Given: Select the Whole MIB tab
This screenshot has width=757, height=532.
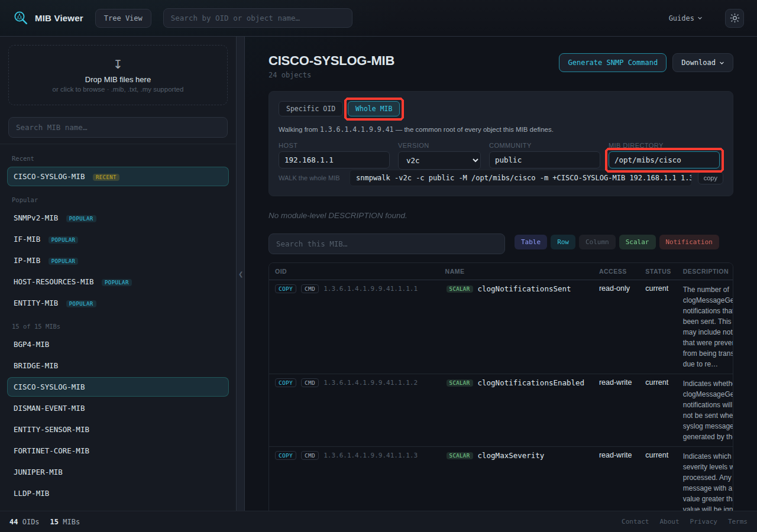Looking at the screenshot, I should [x=374, y=109].
